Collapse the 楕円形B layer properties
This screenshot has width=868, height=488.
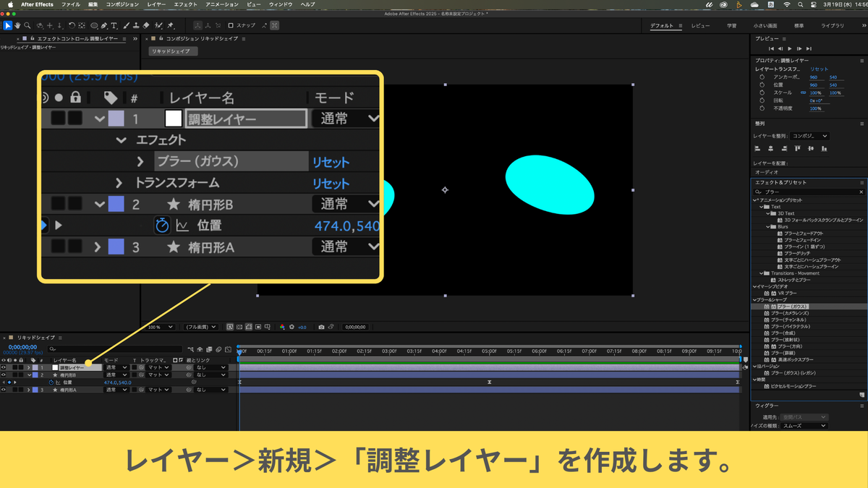[29, 374]
